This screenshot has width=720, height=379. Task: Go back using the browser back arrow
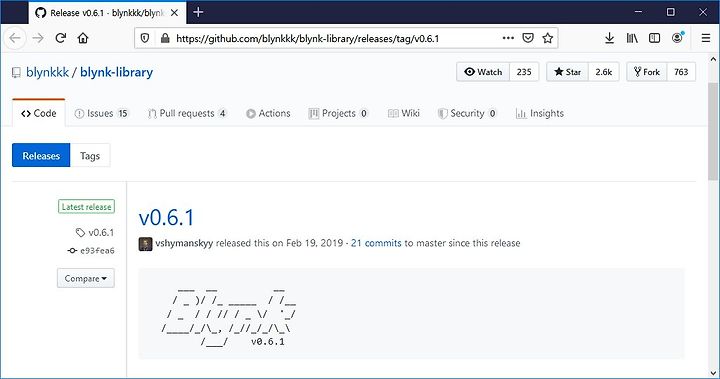[x=15, y=38]
